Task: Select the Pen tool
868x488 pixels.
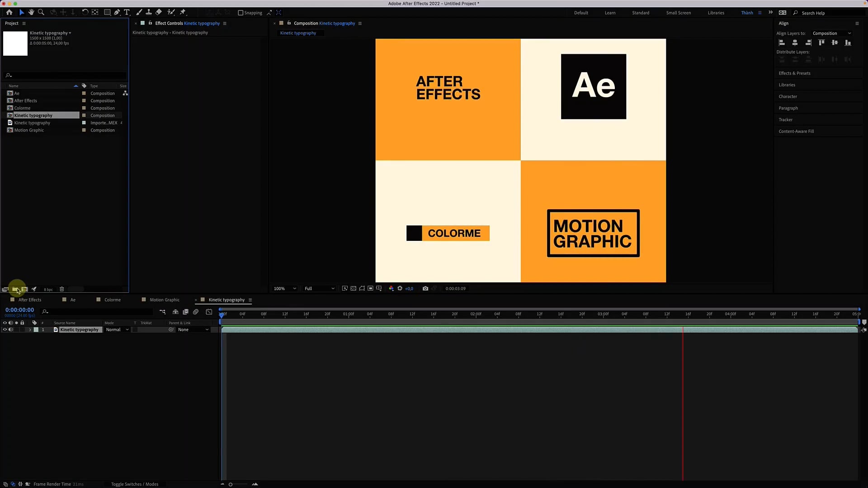Action: tap(117, 12)
